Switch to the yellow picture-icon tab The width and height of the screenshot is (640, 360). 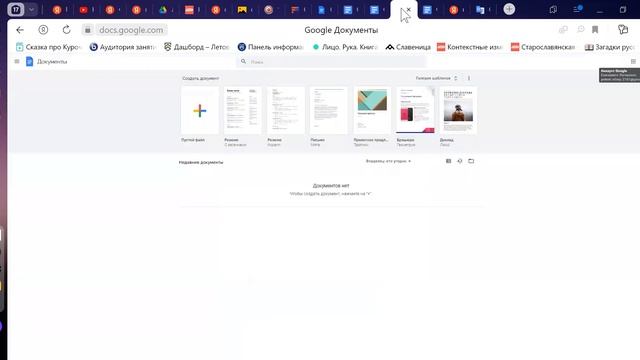coord(242,9)
